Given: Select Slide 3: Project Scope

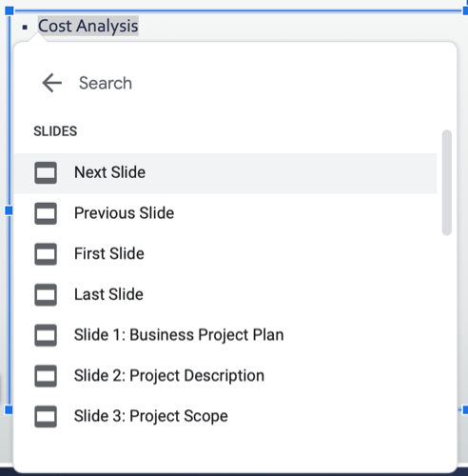Looking at the screenshot, I should tap(225, 417).
